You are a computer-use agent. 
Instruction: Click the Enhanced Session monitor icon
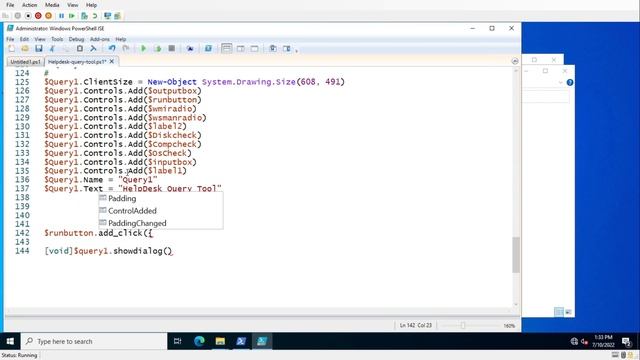[x=107, y=16]
